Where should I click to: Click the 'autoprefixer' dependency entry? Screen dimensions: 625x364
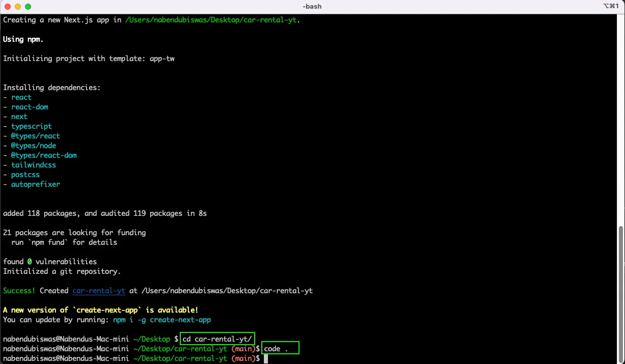point(36,184)
